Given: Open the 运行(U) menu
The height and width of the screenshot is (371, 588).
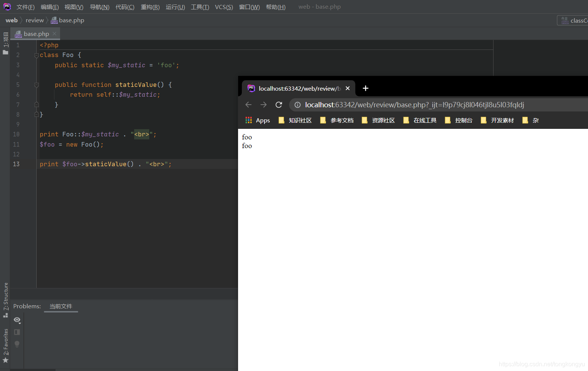Looking at the screenshot, I should (175, 7).
